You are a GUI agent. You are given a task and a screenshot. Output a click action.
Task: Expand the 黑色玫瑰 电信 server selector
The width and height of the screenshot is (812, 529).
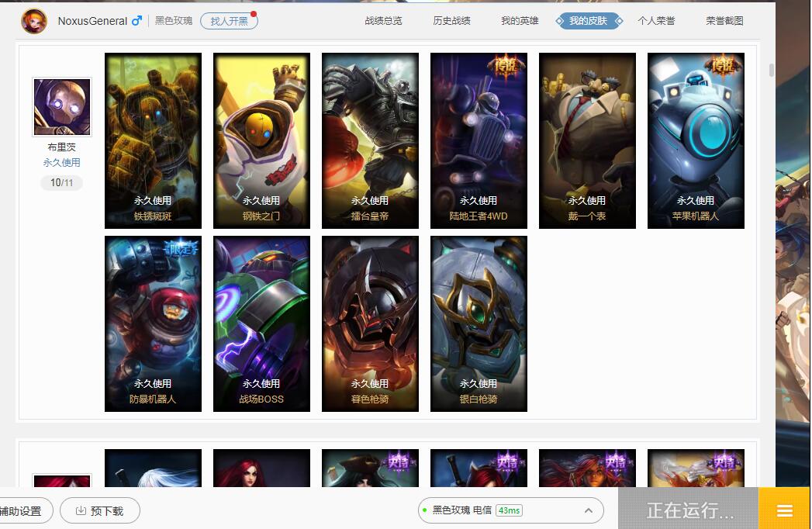pos(510,510)
